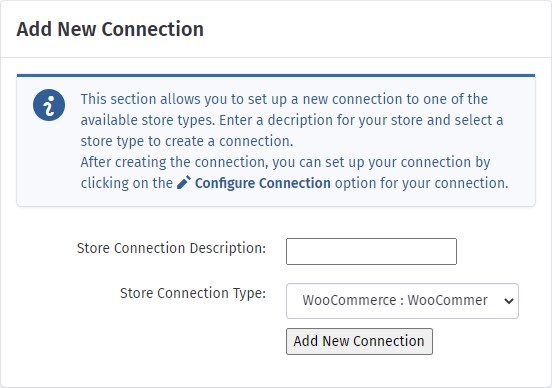Click the Store Connection Description label

click(171, 248)
